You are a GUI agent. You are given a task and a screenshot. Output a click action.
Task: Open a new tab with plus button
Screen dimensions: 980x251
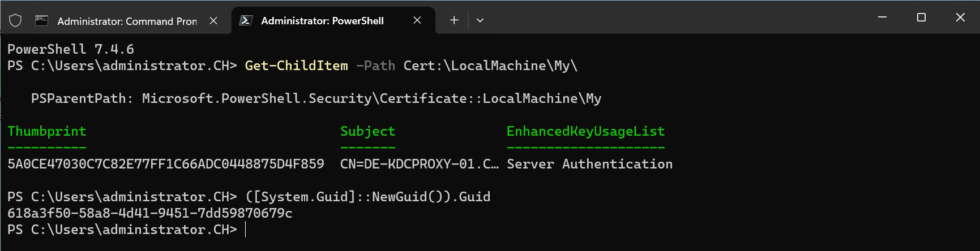tap(454, 20)
